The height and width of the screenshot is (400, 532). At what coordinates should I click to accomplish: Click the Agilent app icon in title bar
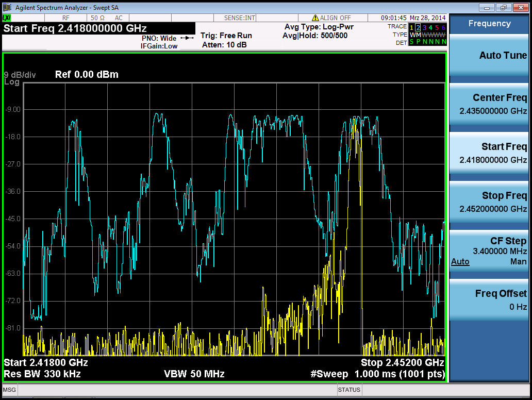click(x=7, y=8)
